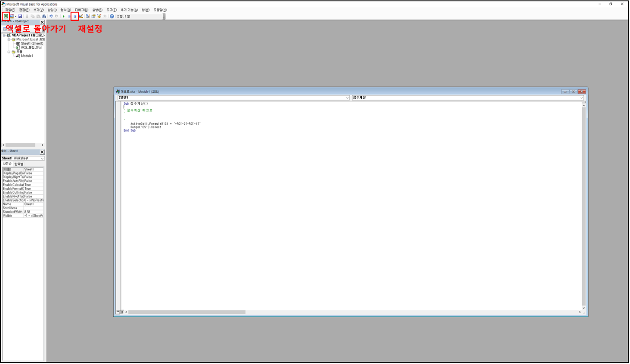Click the code window horizontal scrollbar

(x=187, y=312)
